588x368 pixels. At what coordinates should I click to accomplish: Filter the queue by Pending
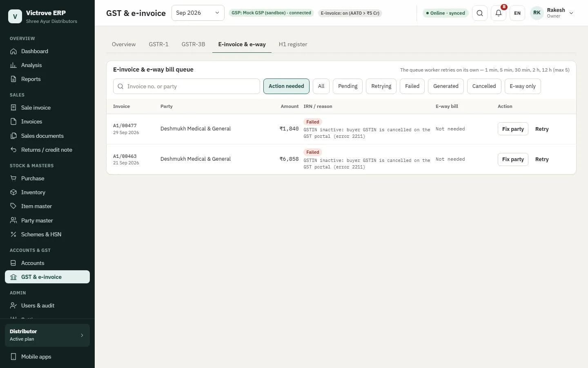pos(348,86)
